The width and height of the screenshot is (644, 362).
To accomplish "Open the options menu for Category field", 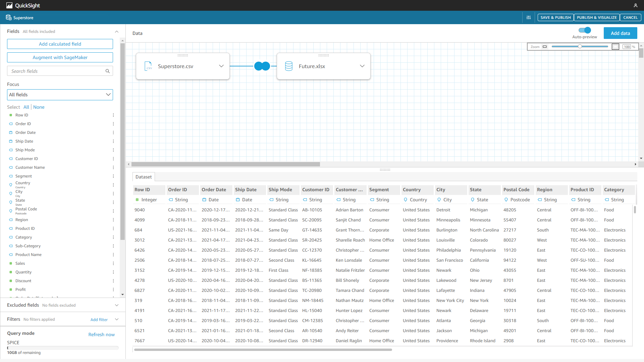I will tap(113, 237).
